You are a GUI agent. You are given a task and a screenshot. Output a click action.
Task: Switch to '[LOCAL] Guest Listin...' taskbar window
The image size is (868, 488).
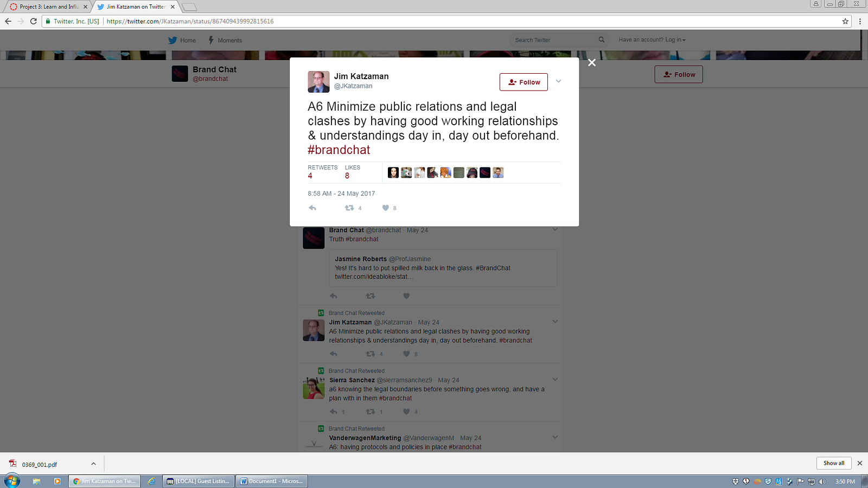pyautogui.click(x=199, y=481)
